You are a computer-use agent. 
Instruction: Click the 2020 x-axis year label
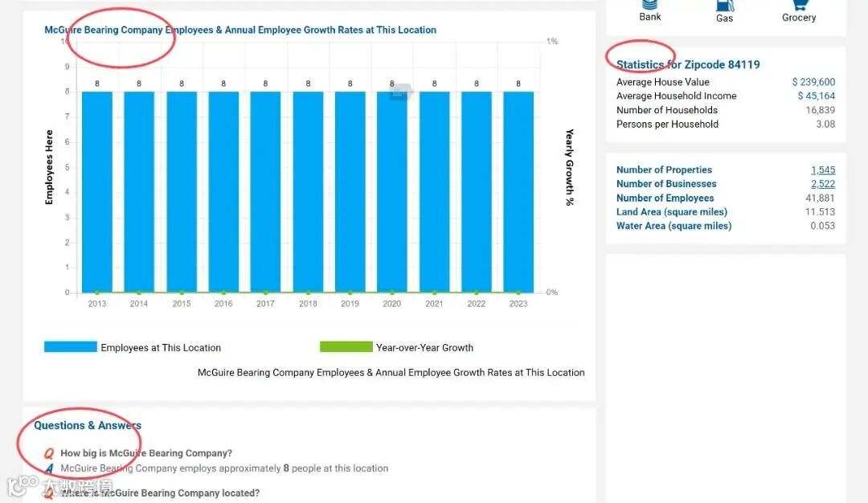point(392,304)
